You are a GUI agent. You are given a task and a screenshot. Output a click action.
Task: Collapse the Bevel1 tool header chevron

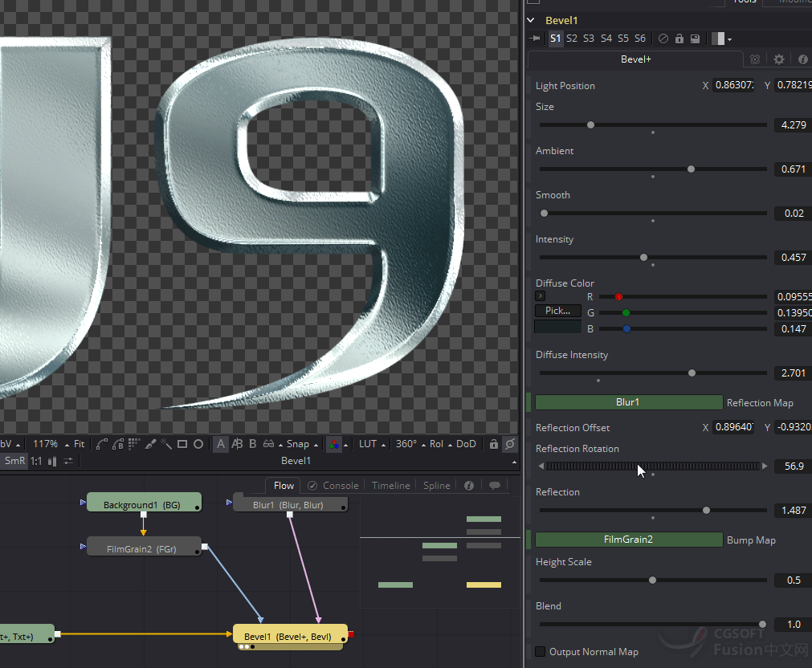coord(531,20)
